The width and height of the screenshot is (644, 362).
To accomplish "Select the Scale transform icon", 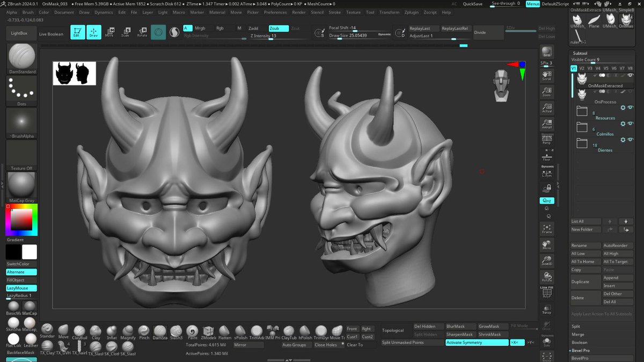I will click(x=125, y=32).
